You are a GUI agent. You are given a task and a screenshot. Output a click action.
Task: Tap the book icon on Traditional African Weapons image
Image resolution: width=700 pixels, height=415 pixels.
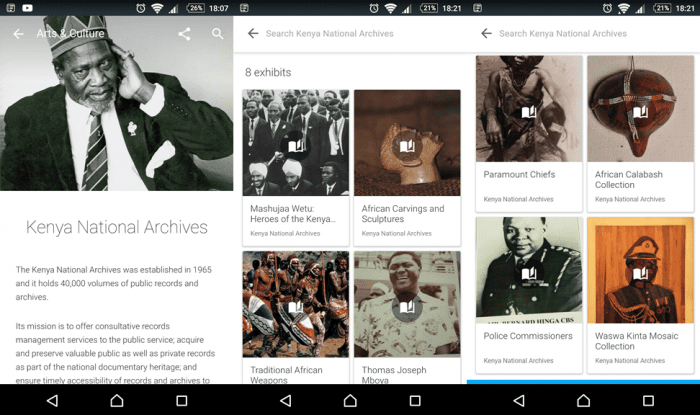296,307
